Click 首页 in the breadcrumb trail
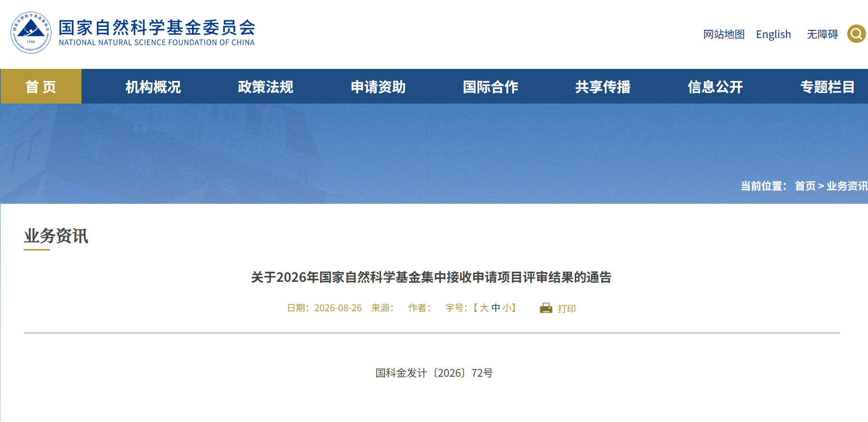The height and width of the screenshot is (422, 868). pos(805,186)
